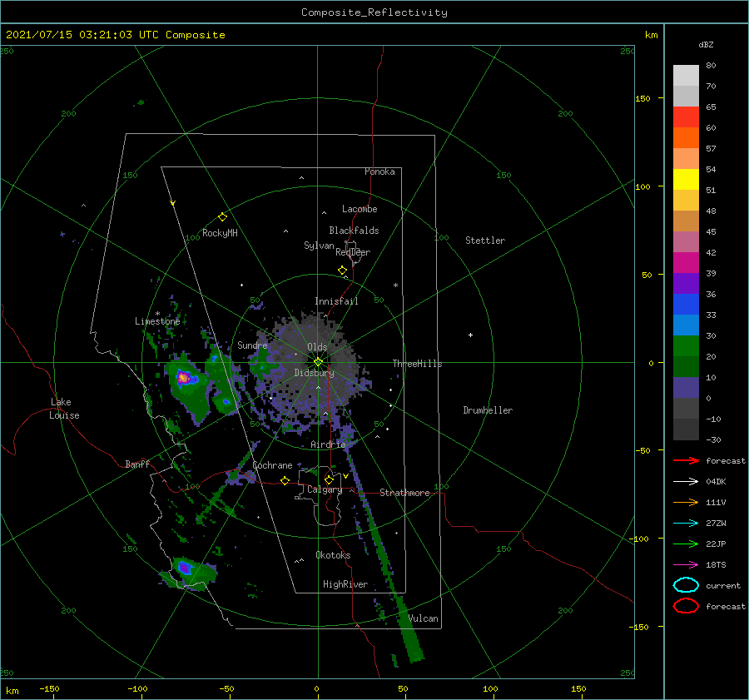This screenshot has width=749, height=700.
Task: Click the purple 39 dBZ color swatch
Action: pos(686,283)
